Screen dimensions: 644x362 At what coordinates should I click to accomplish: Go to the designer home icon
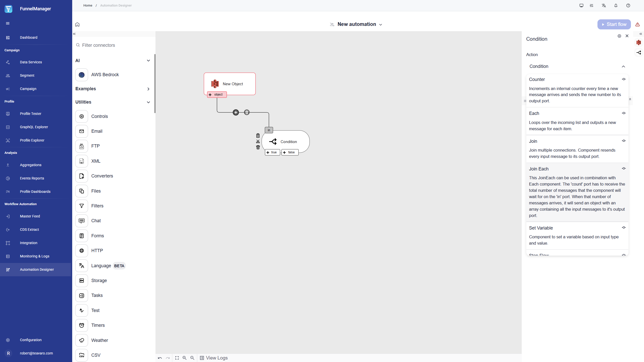click(x=77, y=24)
